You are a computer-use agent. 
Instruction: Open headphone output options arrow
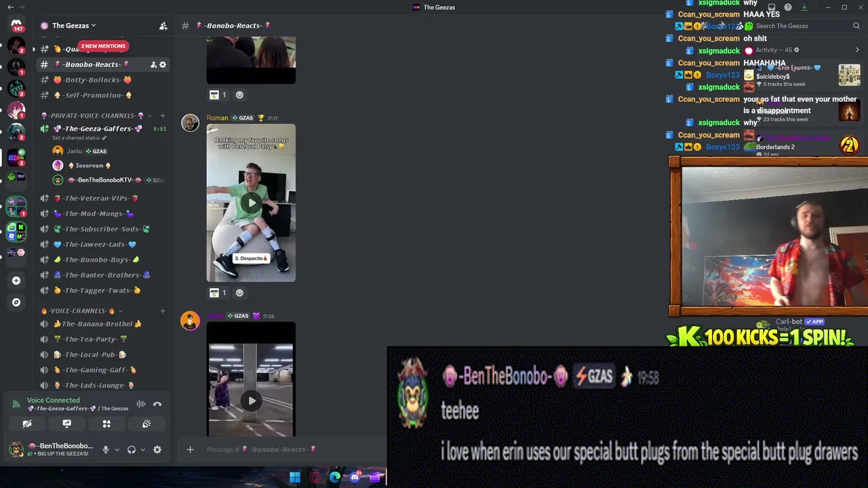(142, 449)
